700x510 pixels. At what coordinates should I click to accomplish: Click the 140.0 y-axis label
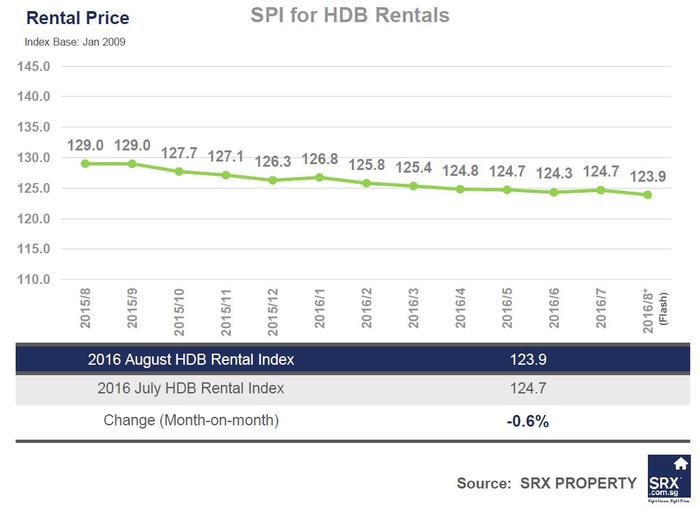[33, 96]
